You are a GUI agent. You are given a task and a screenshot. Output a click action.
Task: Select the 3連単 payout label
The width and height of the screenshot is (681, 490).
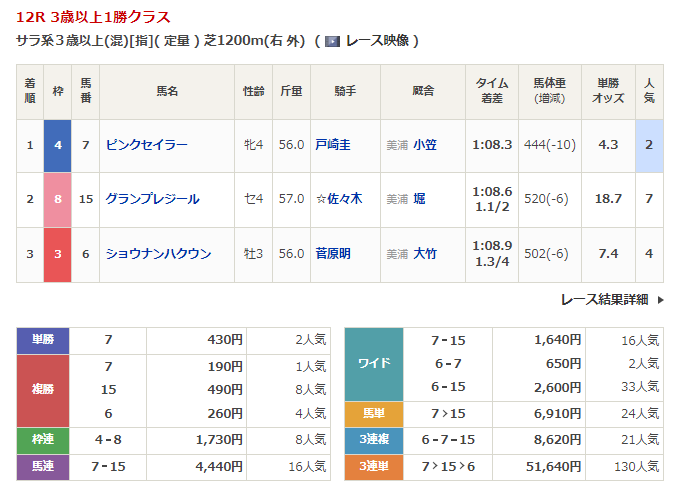[374, 465]
